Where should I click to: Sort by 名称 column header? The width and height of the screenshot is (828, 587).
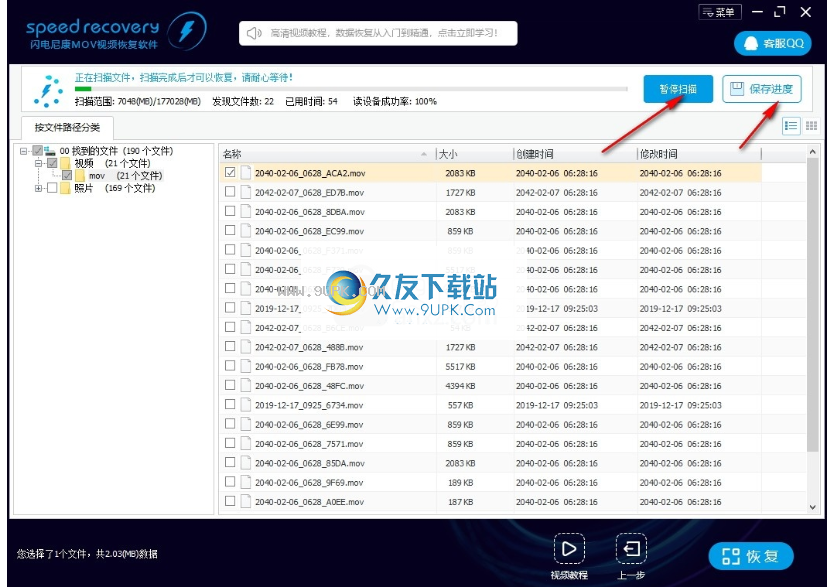pyautogui.click(x=327, y=154)
